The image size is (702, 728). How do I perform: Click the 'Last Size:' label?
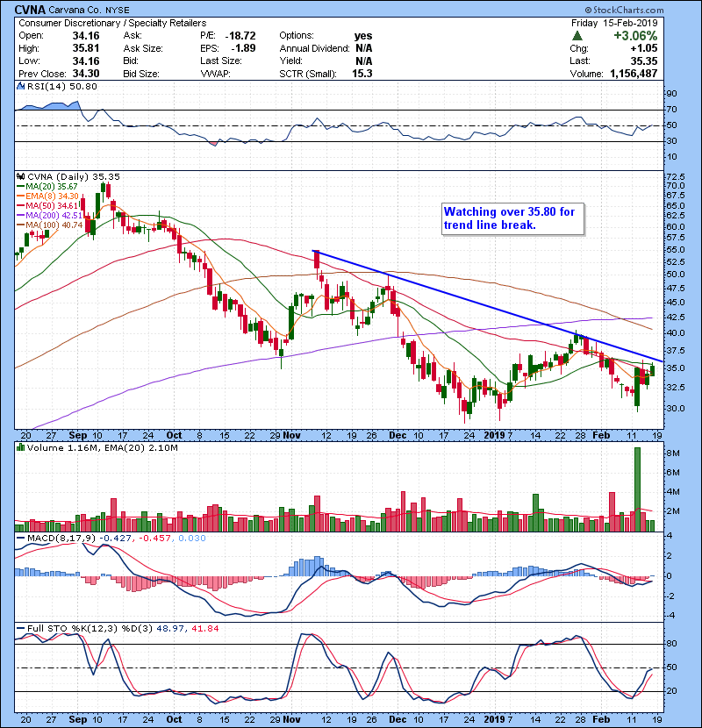click(221, 61)
